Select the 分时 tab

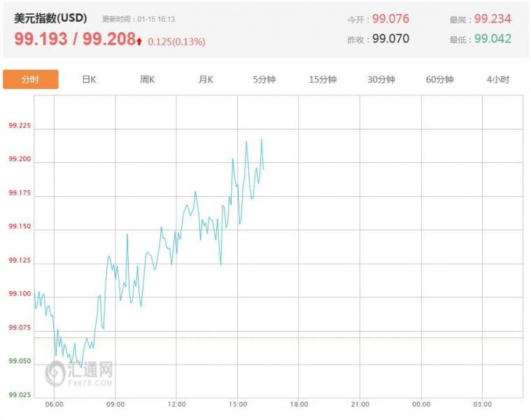[30, 80]
